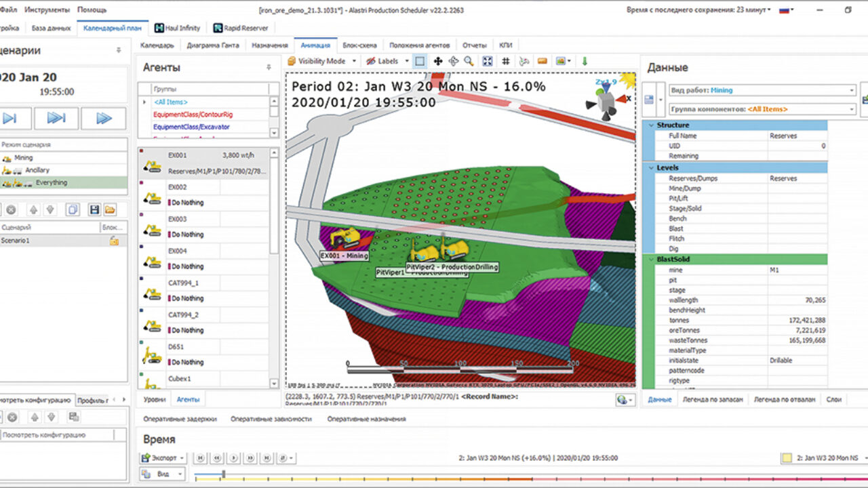Select the rectangle selection tool in the animation toolbar

420,61
